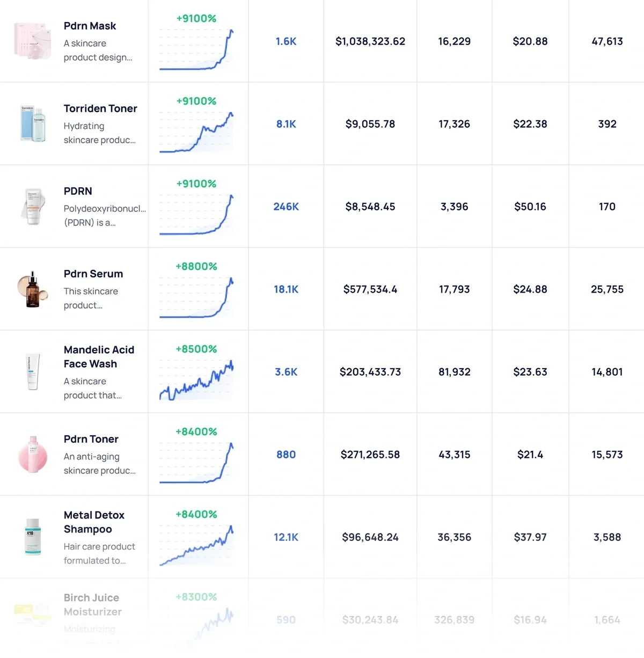Click the $1,038,323.62 revenue figure
The height and width of the screenshot is (658, 644).
370,41
